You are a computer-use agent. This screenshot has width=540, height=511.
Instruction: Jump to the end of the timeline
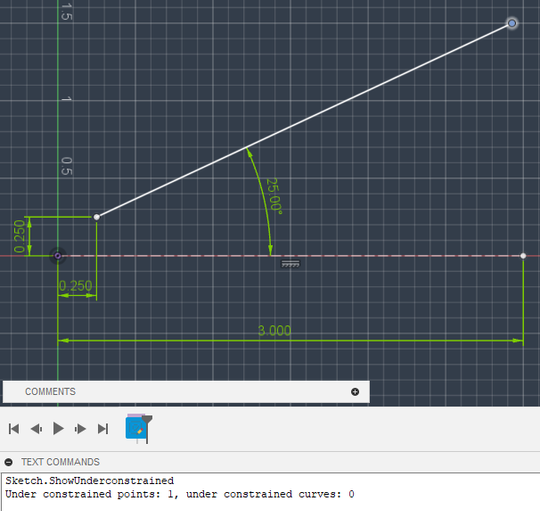[x=103, y=429]
